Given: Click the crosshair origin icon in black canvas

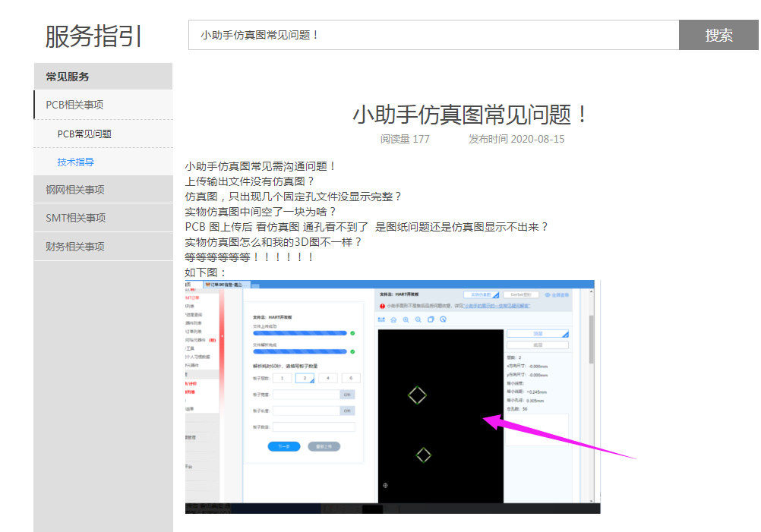Looking at the screenshot, I should [x=385, y=485].
